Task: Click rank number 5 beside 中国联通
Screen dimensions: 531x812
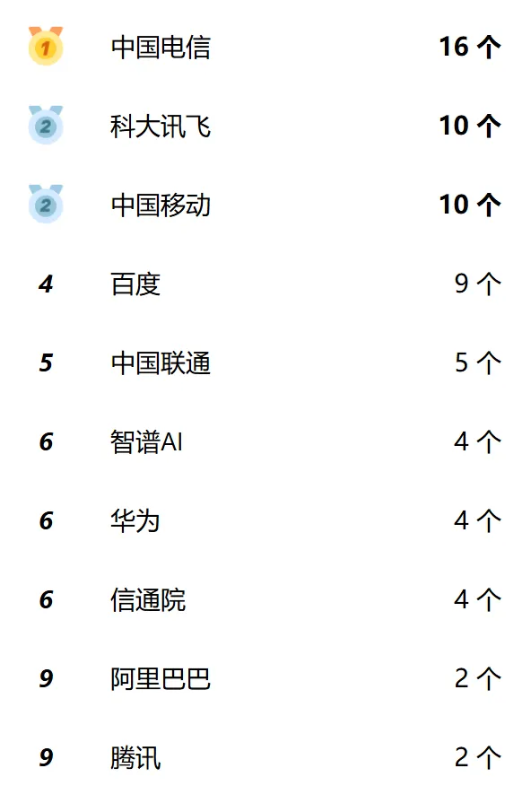Action: [46, 363]
